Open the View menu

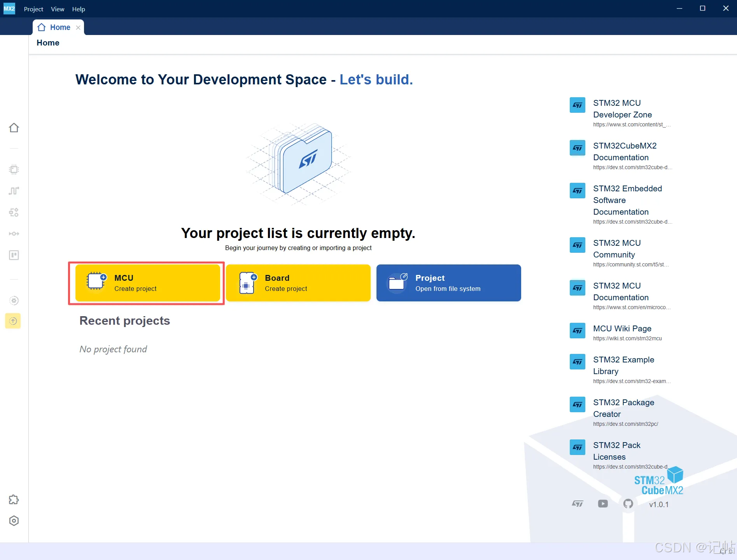58,9
